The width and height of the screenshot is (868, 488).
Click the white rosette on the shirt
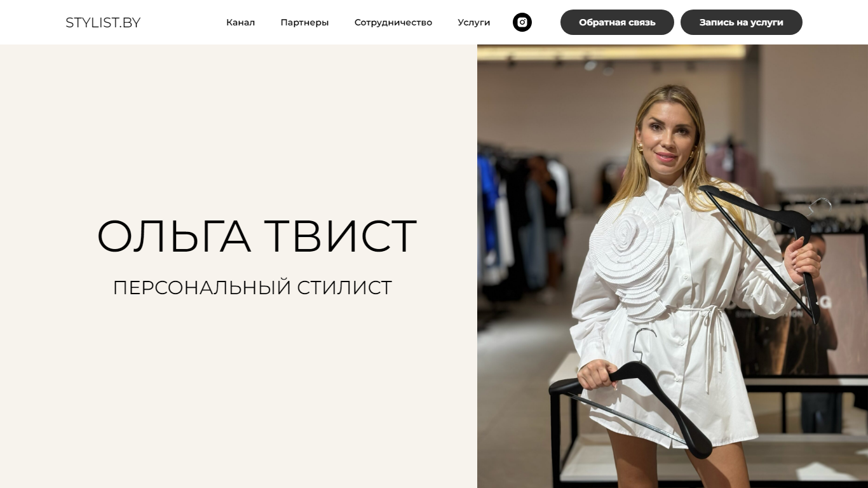[632, 261]
